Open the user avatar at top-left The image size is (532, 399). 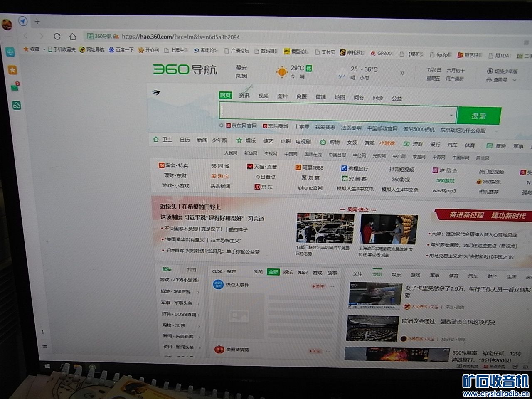7,25
